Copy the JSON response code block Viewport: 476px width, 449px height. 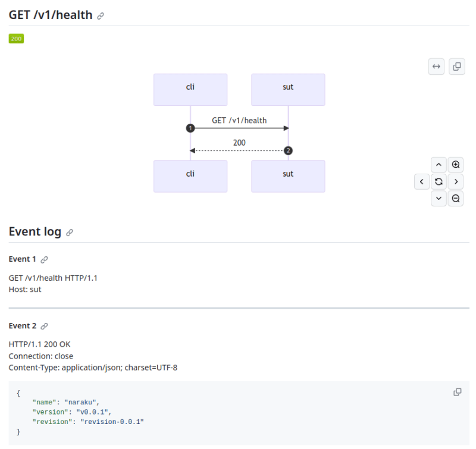tap(457, 393)
